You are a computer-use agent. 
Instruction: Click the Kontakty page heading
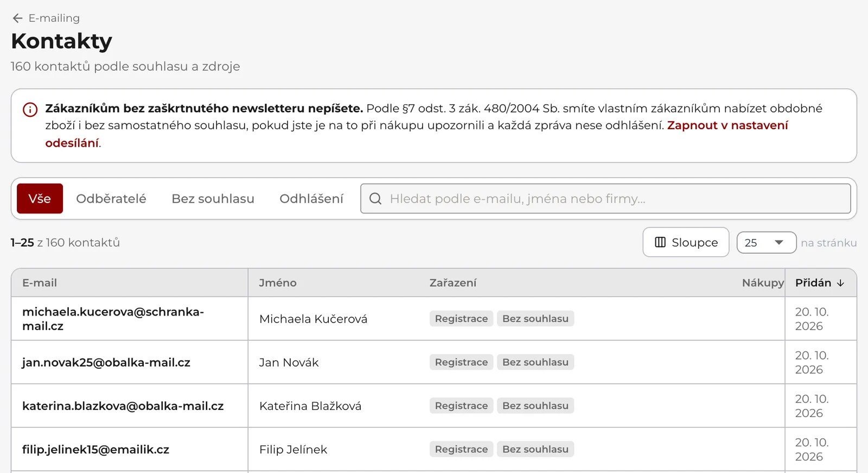coord(62,41)
